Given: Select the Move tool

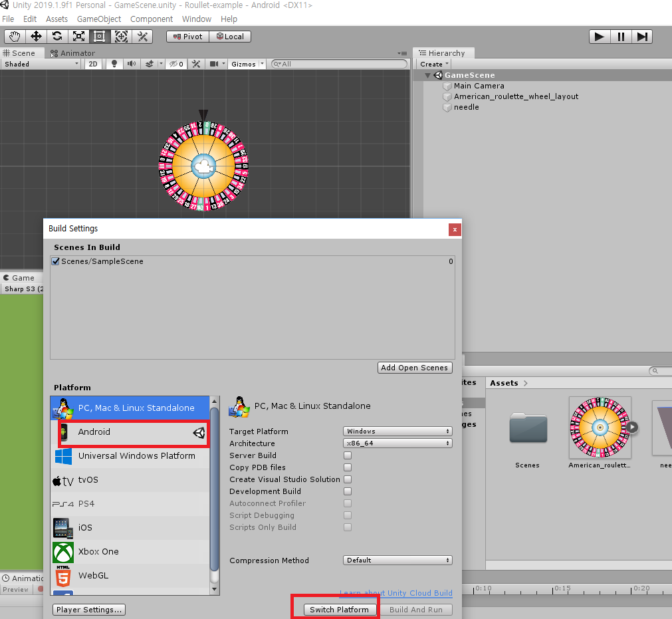Looking at the screenshot, I should [36, 37].
